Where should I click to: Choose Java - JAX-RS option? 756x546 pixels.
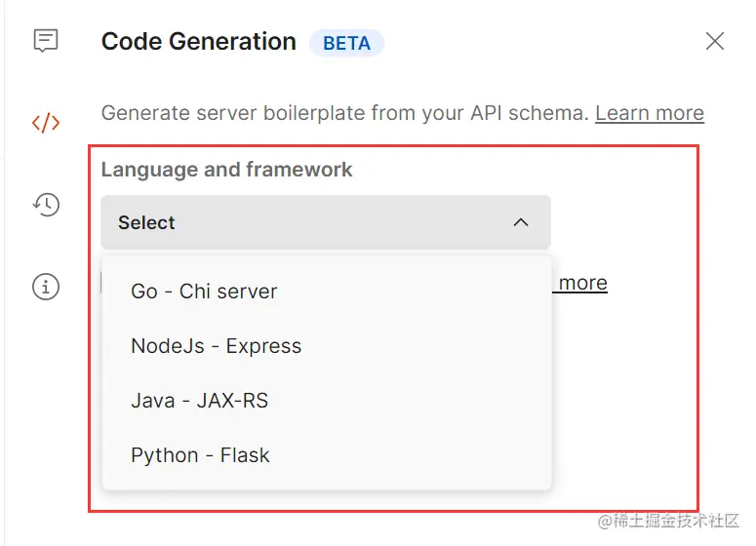[327, 401]
